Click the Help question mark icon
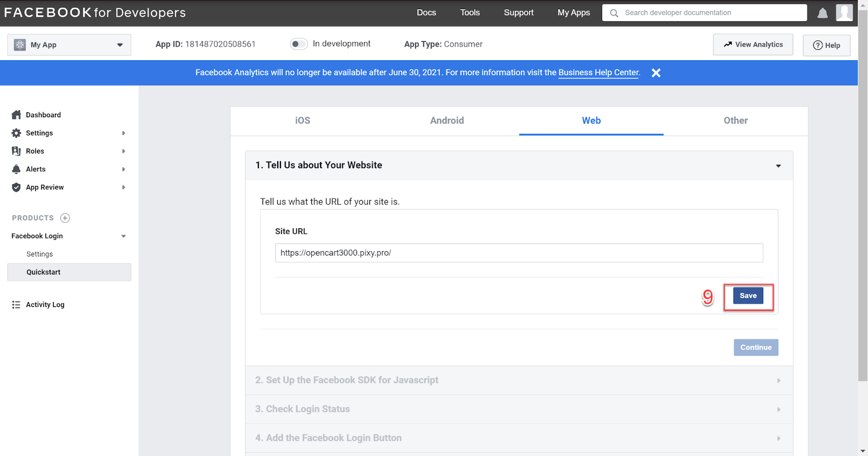 tap(818, 46)
